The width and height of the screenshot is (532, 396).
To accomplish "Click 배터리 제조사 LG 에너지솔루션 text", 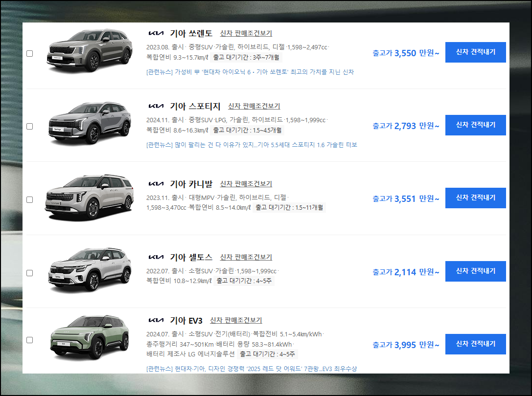I will pos(190,354).
